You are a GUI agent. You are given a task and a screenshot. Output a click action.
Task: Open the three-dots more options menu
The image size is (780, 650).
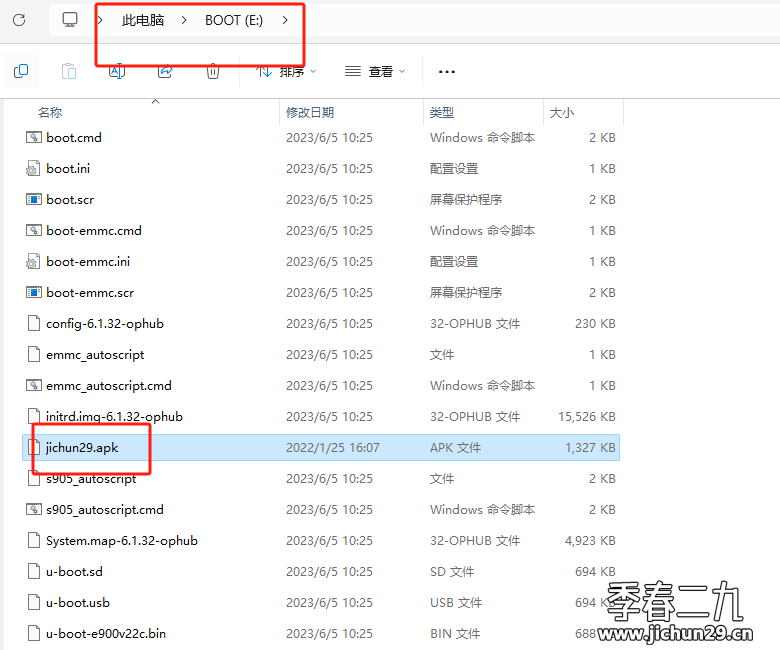(x=447, y=72)
